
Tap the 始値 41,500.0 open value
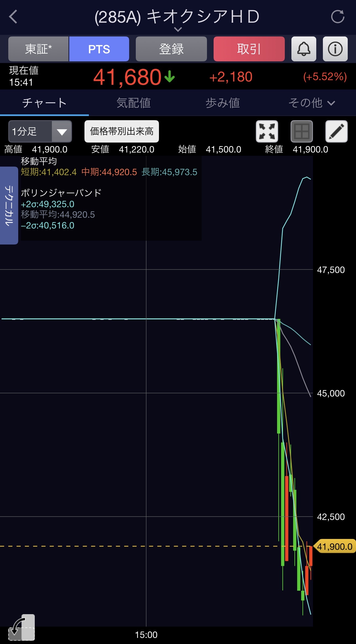[x=210, y=149]
